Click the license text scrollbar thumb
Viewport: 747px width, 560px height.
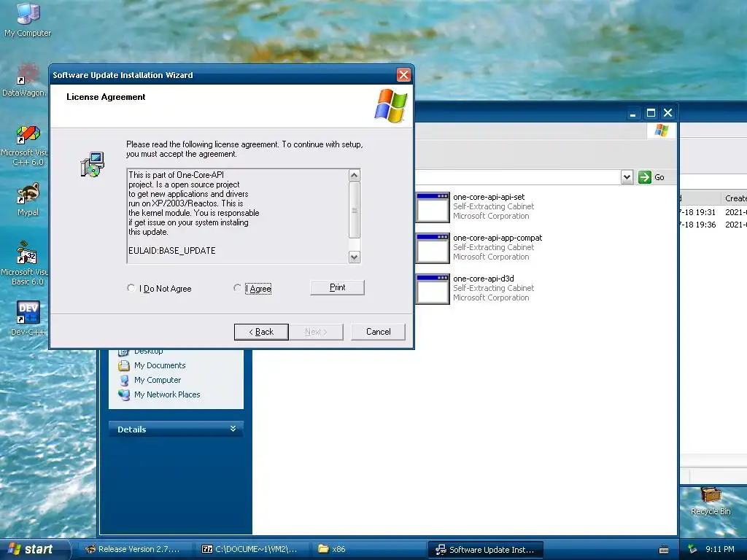354,209
